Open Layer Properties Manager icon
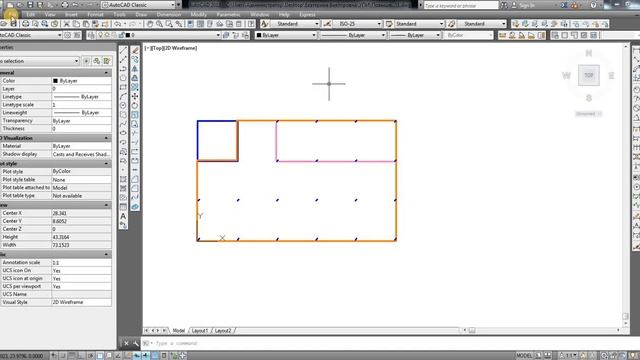 91,36
